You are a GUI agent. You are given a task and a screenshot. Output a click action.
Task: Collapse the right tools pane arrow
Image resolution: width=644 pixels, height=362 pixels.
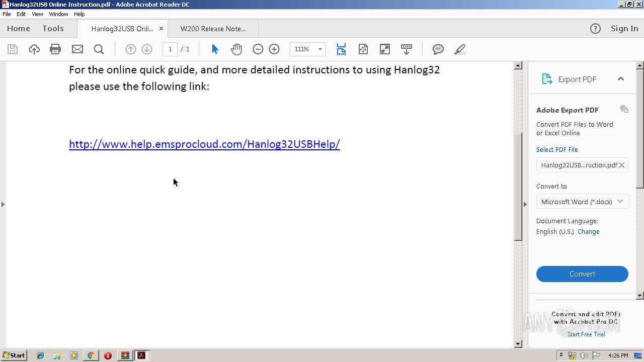(525, 204)
